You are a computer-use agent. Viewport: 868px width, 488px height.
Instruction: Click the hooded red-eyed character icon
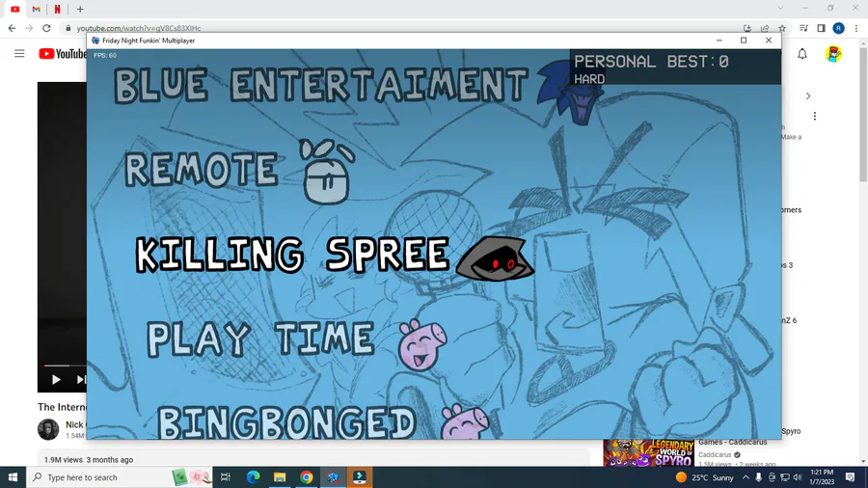(495, 258)
